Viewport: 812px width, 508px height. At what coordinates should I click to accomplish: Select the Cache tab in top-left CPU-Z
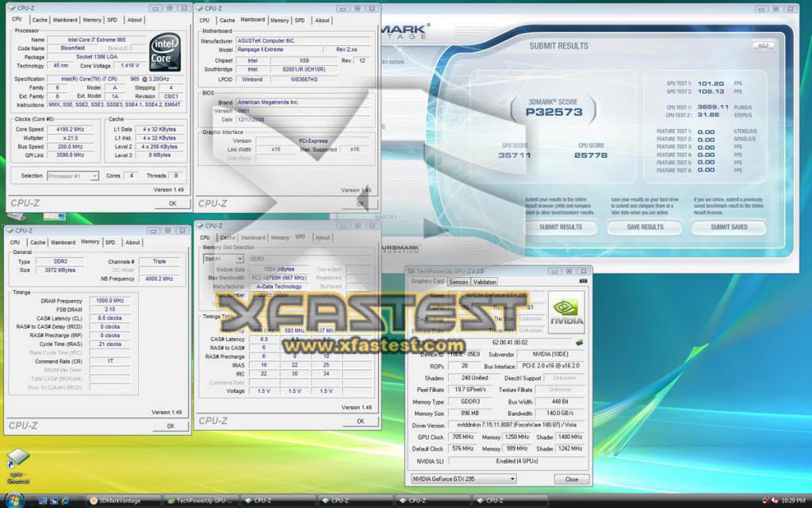(39, 20)
